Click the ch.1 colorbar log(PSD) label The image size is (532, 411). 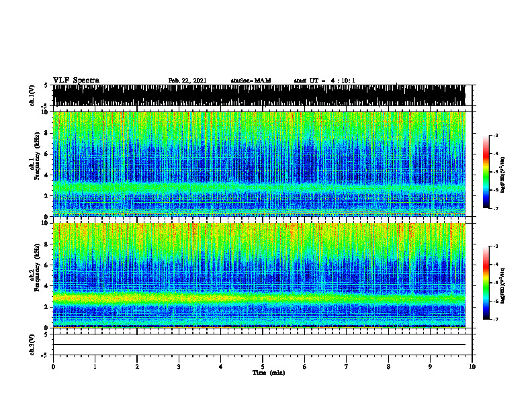pos(503,175)
